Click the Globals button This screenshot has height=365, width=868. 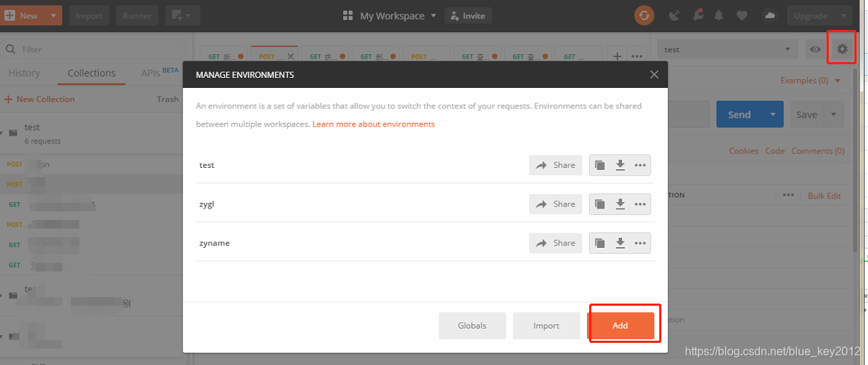point(472,326)
